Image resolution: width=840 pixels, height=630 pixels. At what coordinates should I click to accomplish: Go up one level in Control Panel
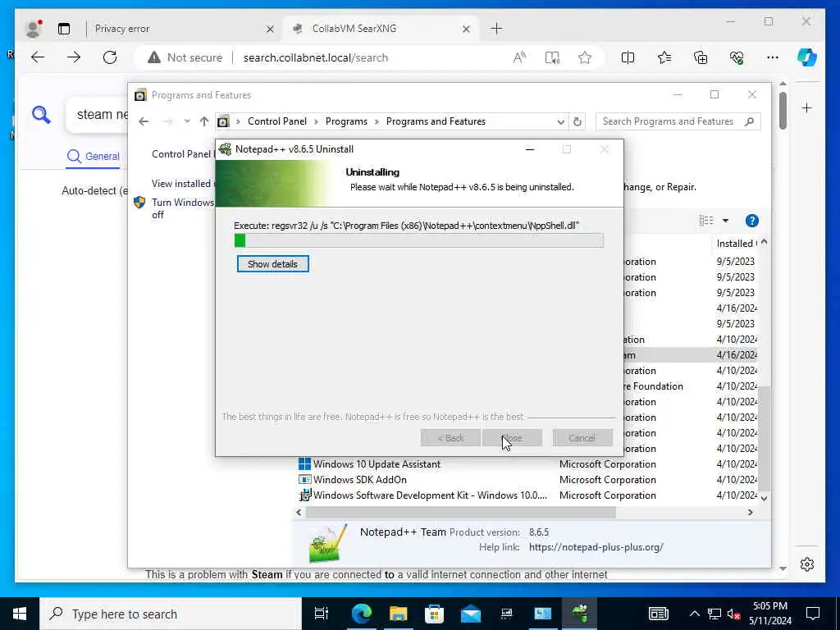[204, 121]
